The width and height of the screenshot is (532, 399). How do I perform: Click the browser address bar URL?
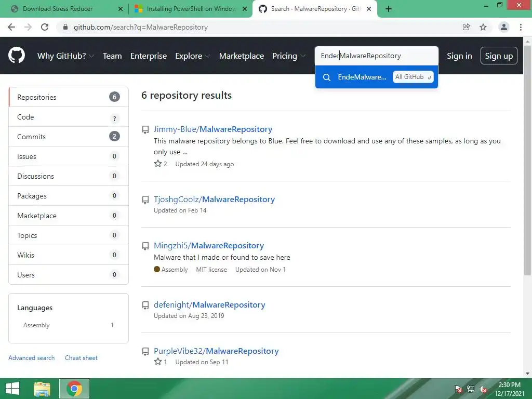pyautogui.click(x=140, y=27)
